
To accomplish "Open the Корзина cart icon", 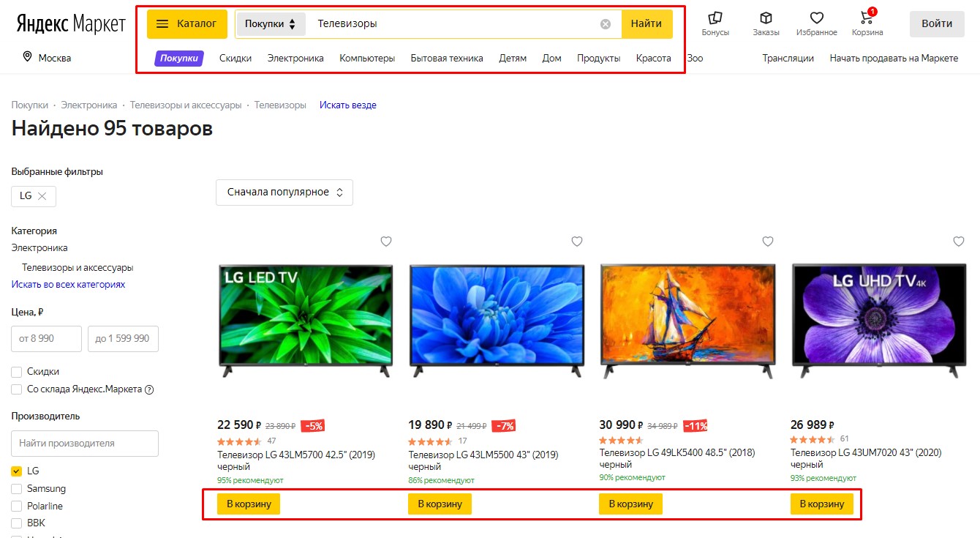I will [867, 18].
